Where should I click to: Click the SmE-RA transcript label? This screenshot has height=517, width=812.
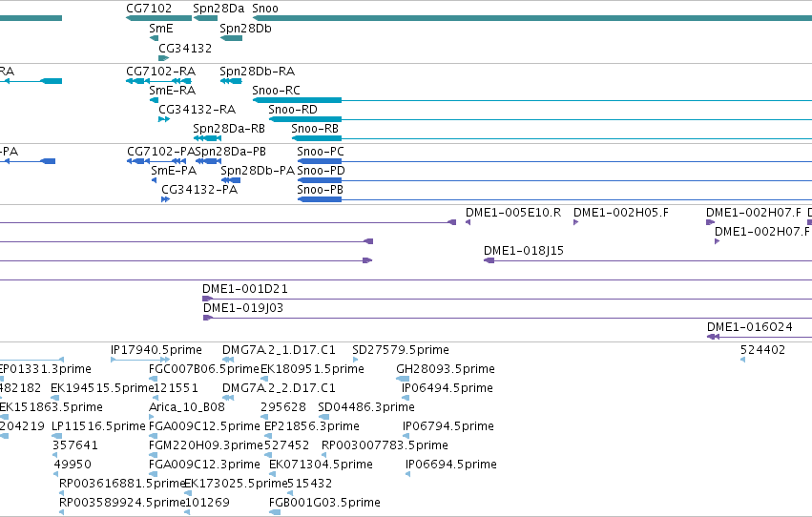pos(173,91)
